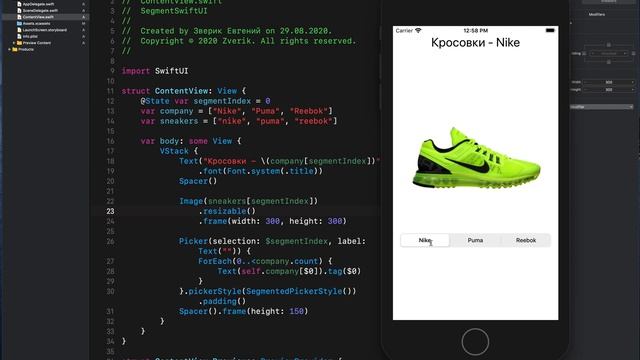Expand the Preview Content folder
The image size is (640, 360).
(x=13, y=43)
